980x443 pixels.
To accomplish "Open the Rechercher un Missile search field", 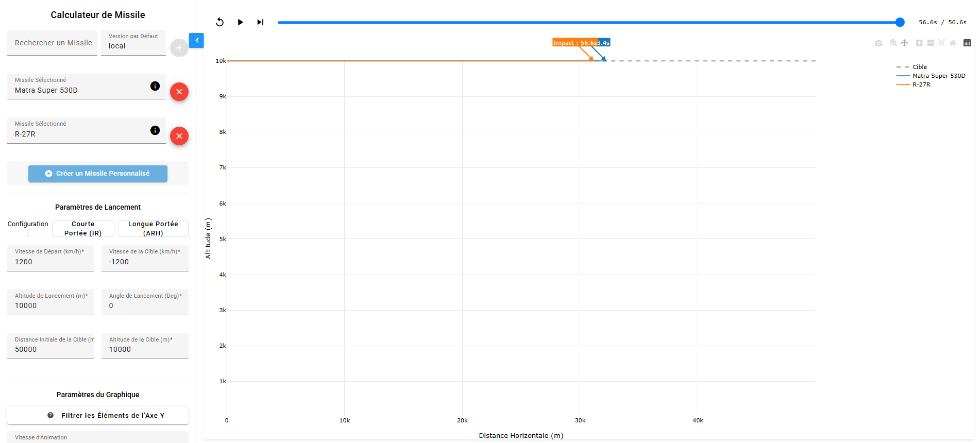I will click(x=53, y=43).
